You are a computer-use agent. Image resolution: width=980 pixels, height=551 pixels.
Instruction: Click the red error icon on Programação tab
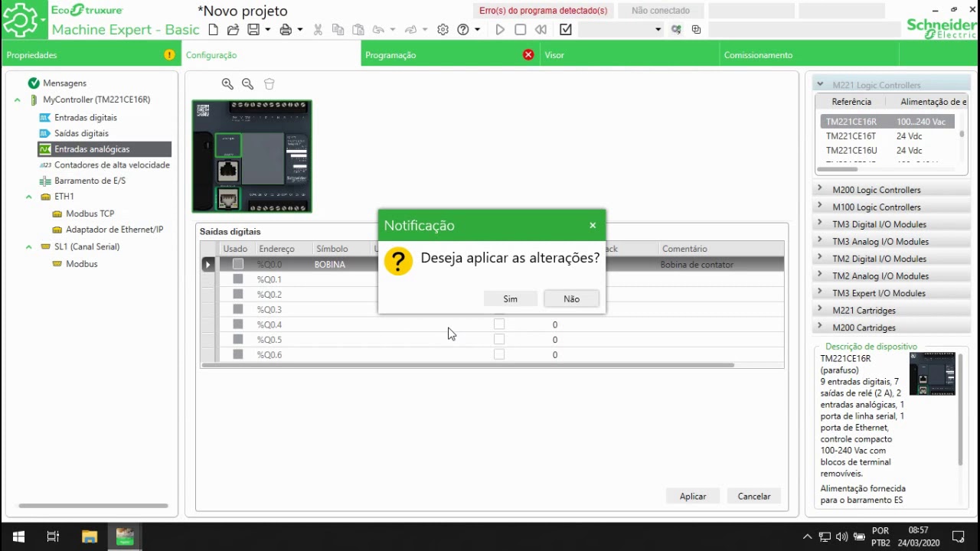[528, 55]
